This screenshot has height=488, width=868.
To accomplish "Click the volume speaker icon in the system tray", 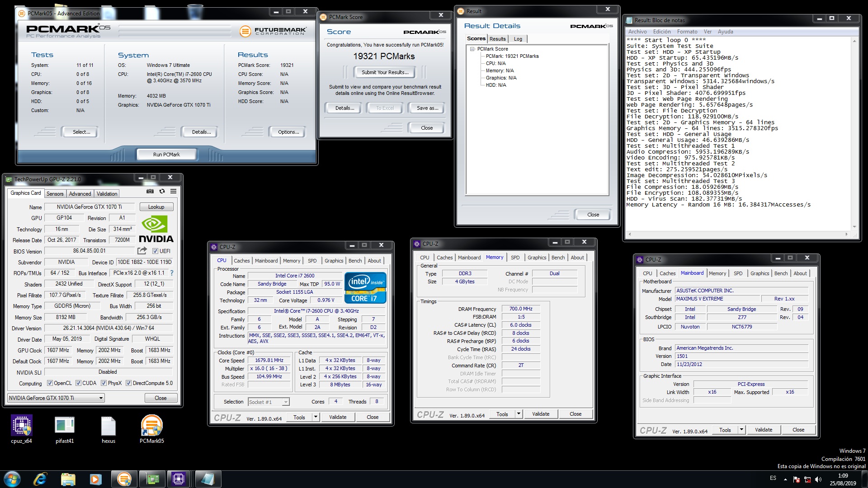I will tap(818, 479).
